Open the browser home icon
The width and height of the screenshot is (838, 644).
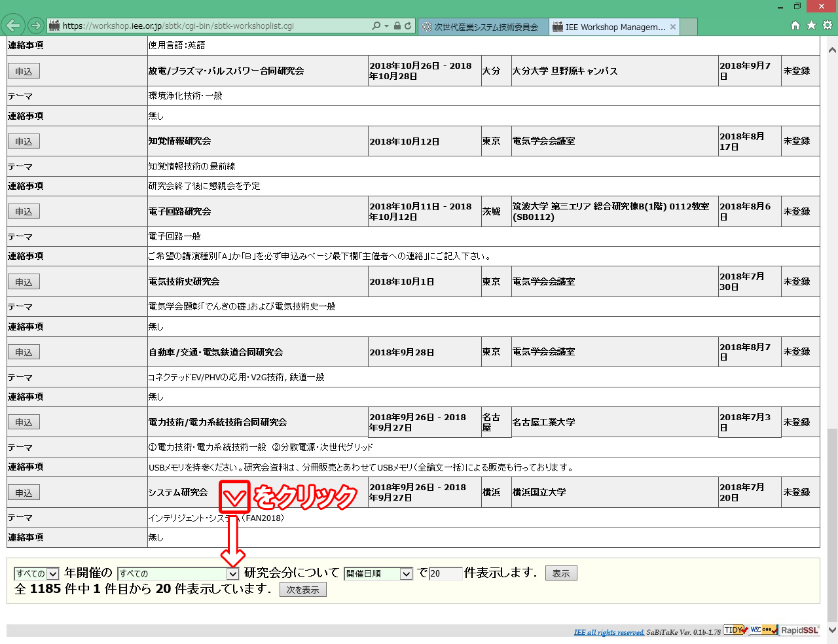(795, 26)
